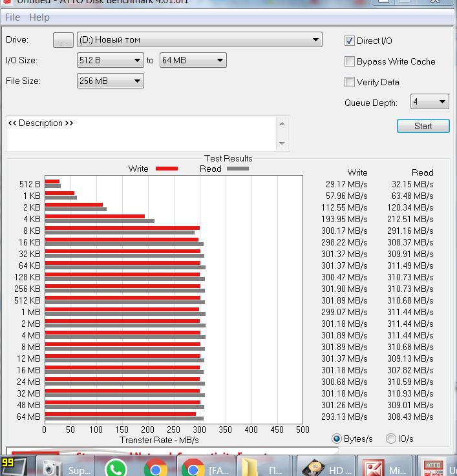The width and height of the screenshot is (457, 476).
Task: Open the File menu
Action: click(x=12, y=17)
